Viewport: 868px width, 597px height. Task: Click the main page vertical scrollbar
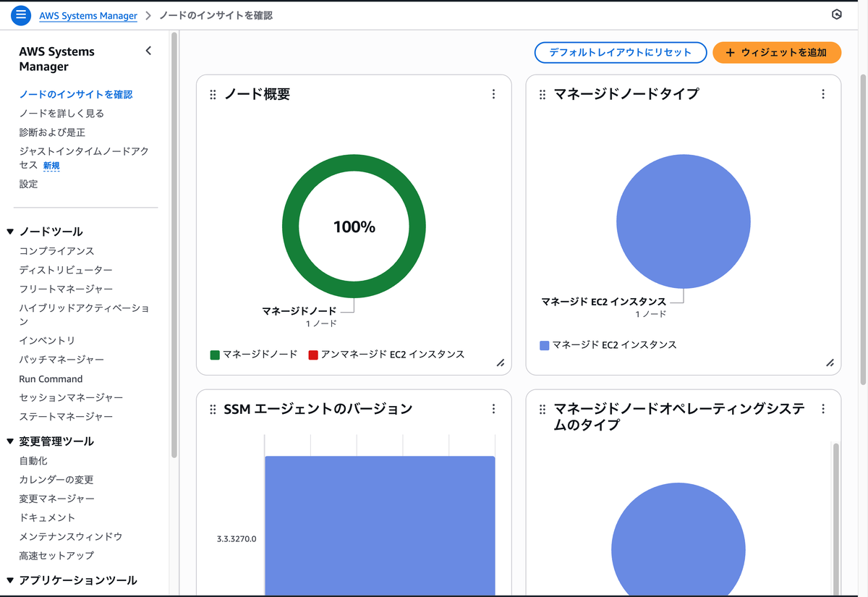[x=863, y=230]
